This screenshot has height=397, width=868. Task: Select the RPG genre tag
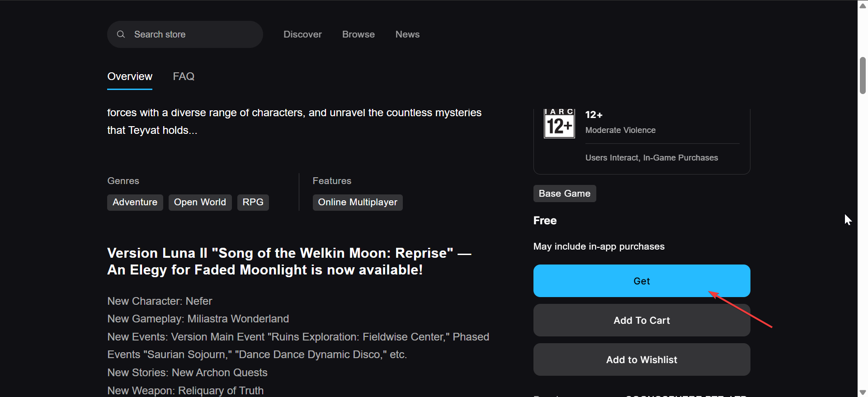(x=253, y=202)
